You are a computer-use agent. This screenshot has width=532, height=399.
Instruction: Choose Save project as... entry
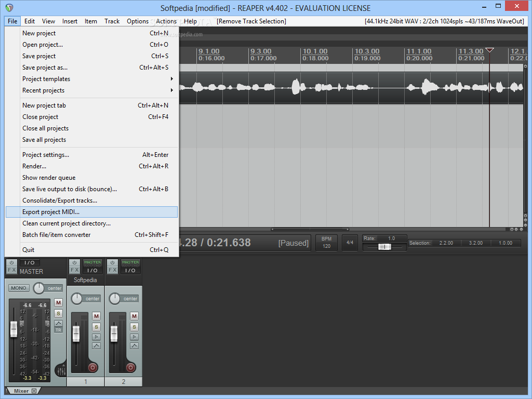91,68
